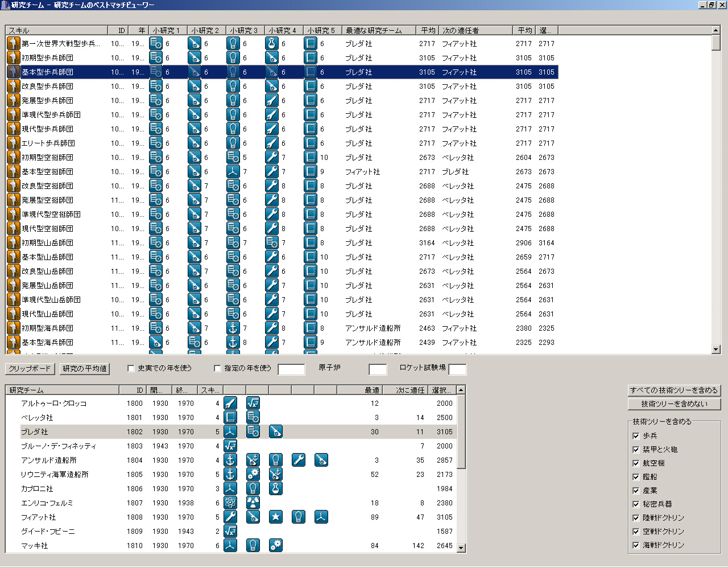Click the atom icon in エンリコ・フェルミ row
This screenshot has height=568, width=728.
230,503
